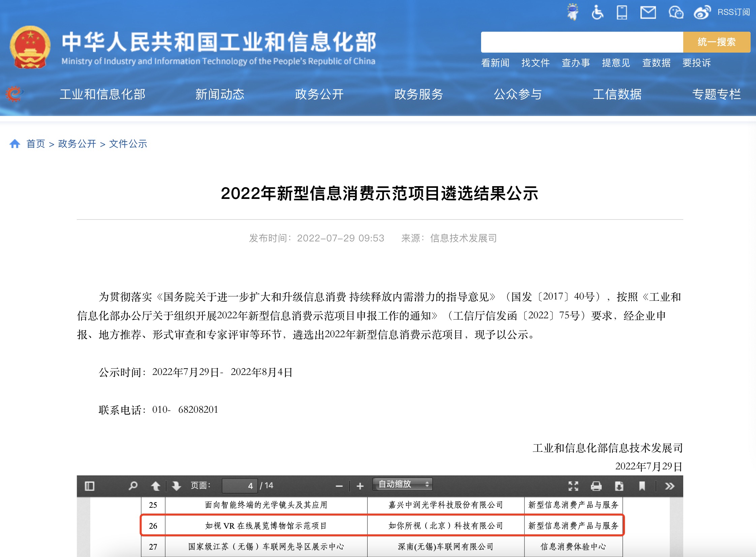This screenshot has height=557, width=756.
Task: Toggle the PDF viewer sidebar
Action: coord(89,486)
